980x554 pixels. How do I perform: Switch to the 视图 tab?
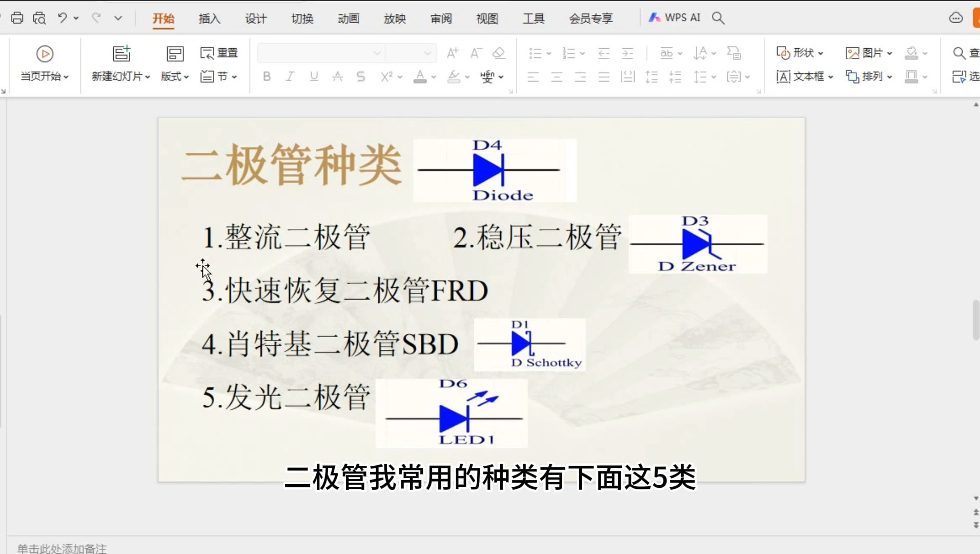[x=487, y=18]
